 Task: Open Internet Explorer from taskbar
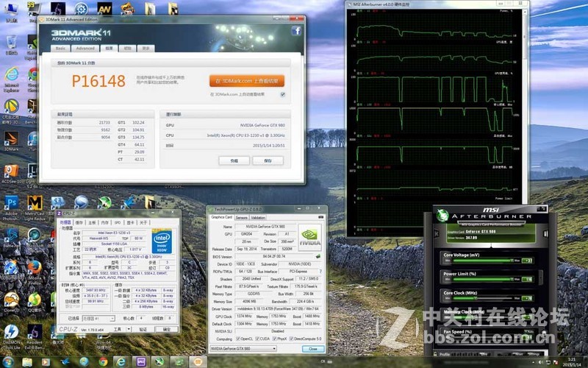point(121,362)
